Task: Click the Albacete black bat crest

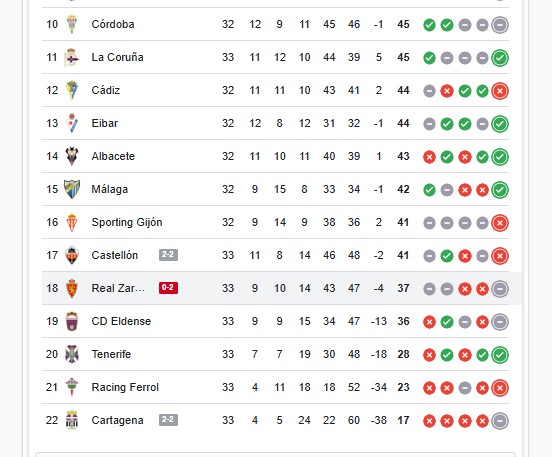Action: pos(72,156)
